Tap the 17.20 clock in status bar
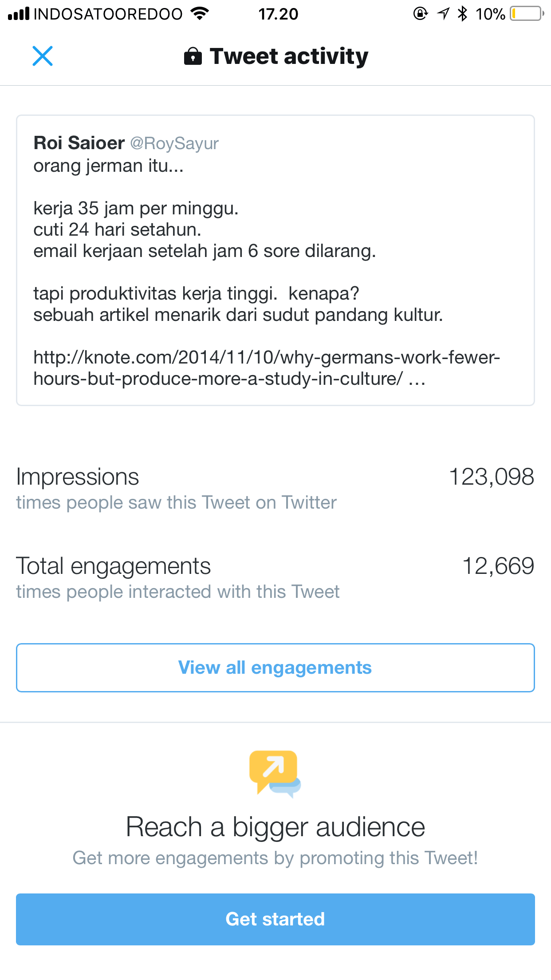The height and width of the screenshot is (980, 551). click(x=278, y=14)
